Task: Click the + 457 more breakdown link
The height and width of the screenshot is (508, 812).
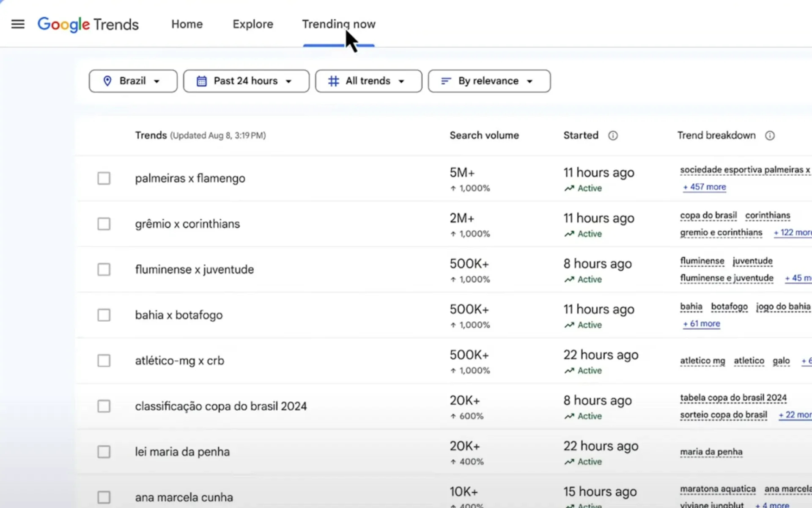Action: (704, 187)
